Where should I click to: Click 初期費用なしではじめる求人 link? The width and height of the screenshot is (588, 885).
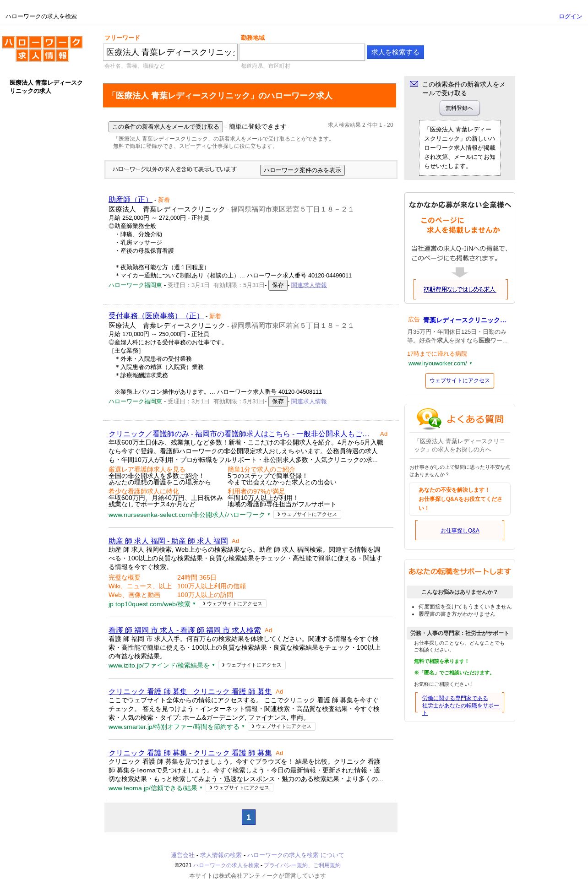[459, 290]
